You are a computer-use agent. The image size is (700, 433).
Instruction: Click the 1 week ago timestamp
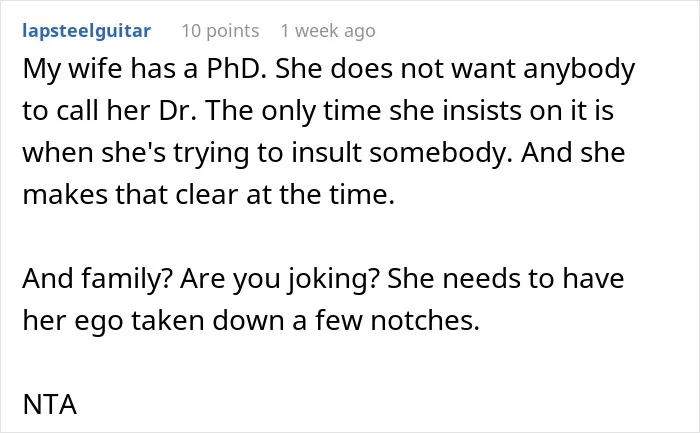click(328, 31)
